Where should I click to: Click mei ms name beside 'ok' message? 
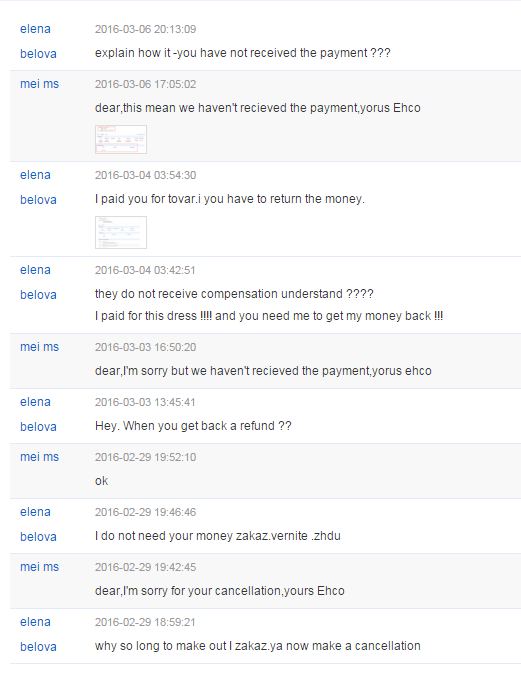pos(39,457)
